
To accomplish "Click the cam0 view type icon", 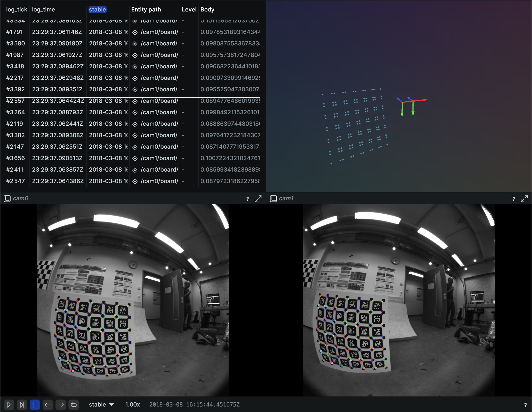I will click(x=7, y=199).
